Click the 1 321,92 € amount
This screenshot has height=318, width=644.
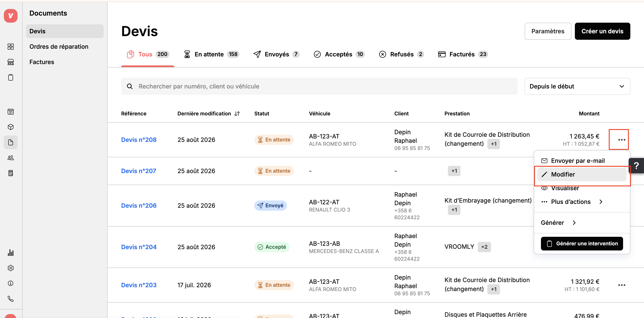[585, 282]
